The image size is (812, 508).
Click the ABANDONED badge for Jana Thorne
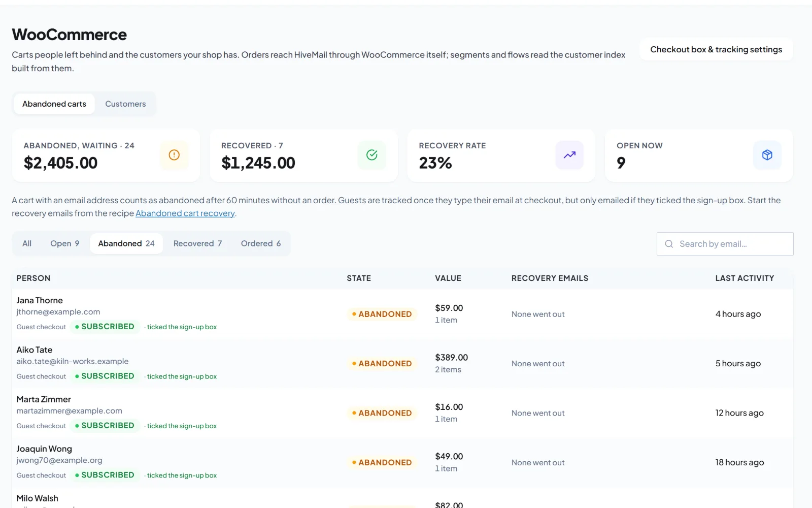pos(382,314)
